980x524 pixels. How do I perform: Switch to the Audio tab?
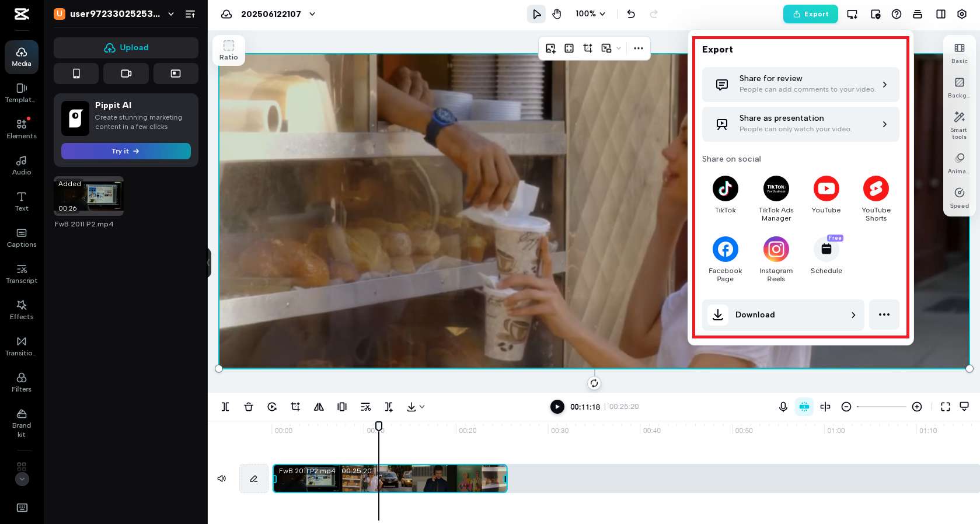(22, 166)
